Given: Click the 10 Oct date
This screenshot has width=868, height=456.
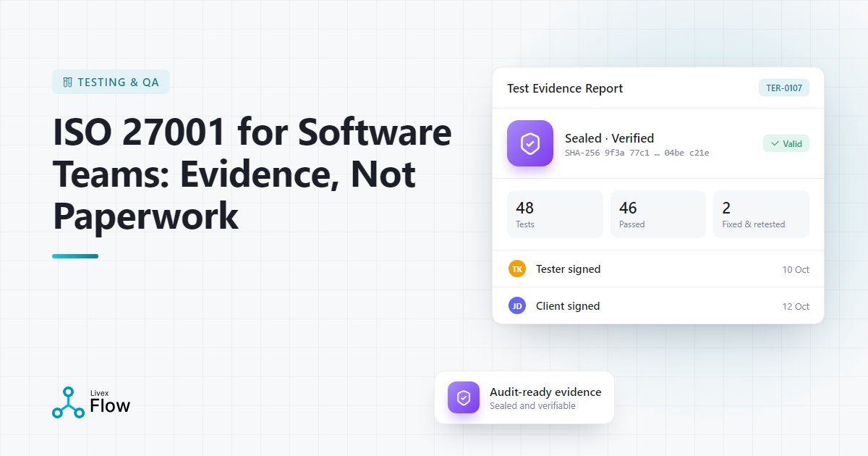Looking at the screenshot, I should click(x=796, y=270).
